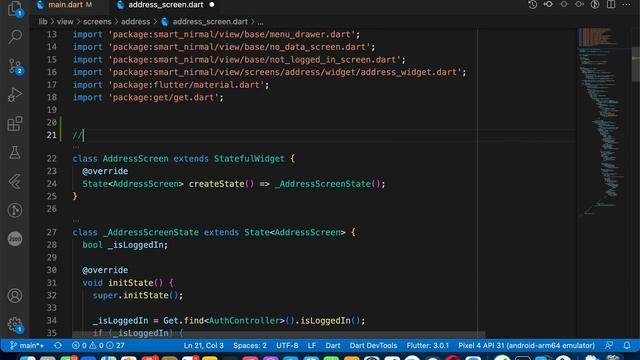Click the feedback icon in status bar
This screenshot has height=360, width=640.
pyautogui.click(x=609, y=345)
